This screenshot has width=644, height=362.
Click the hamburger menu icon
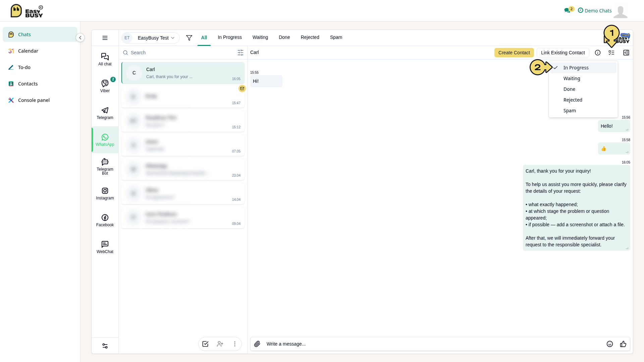coord(105,38)
